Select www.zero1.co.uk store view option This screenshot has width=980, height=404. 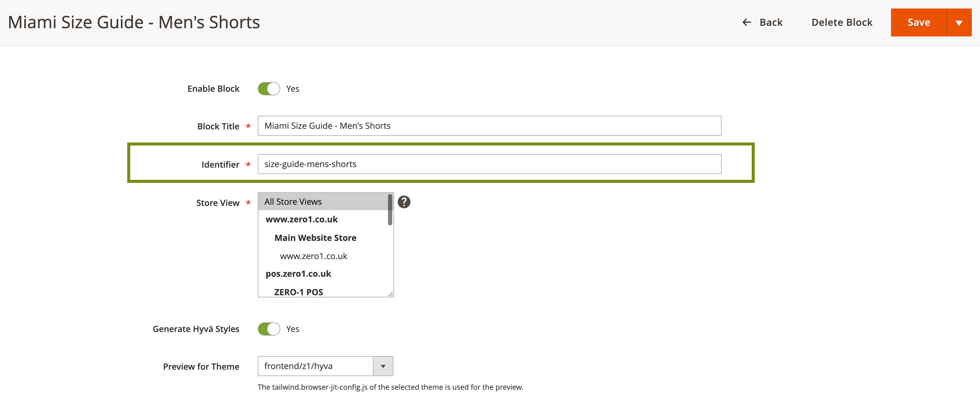click(314, 256)
